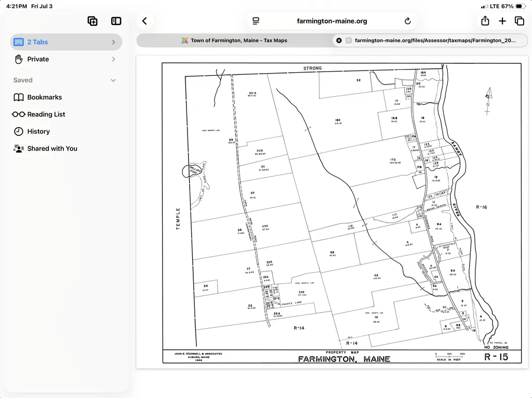The image size is (532, 398).
Task: Open Shared with You
Action: [66, 148]
